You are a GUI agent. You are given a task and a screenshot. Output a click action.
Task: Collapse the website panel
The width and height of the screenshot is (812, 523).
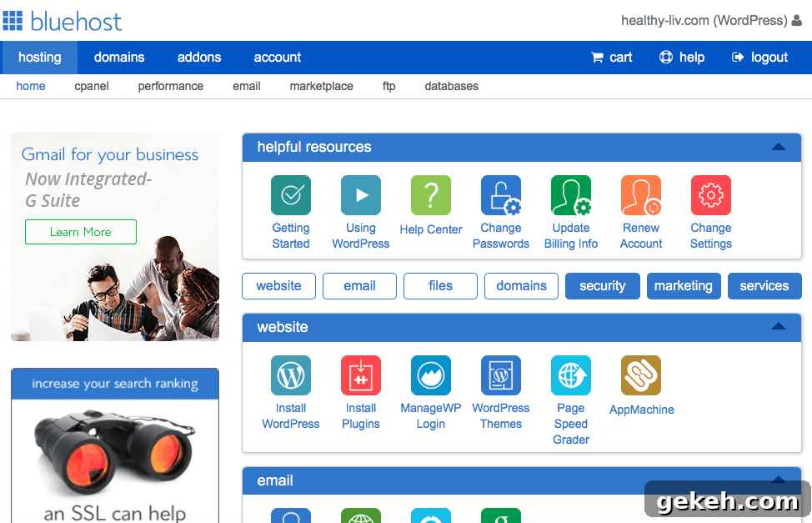click(779, 326)
